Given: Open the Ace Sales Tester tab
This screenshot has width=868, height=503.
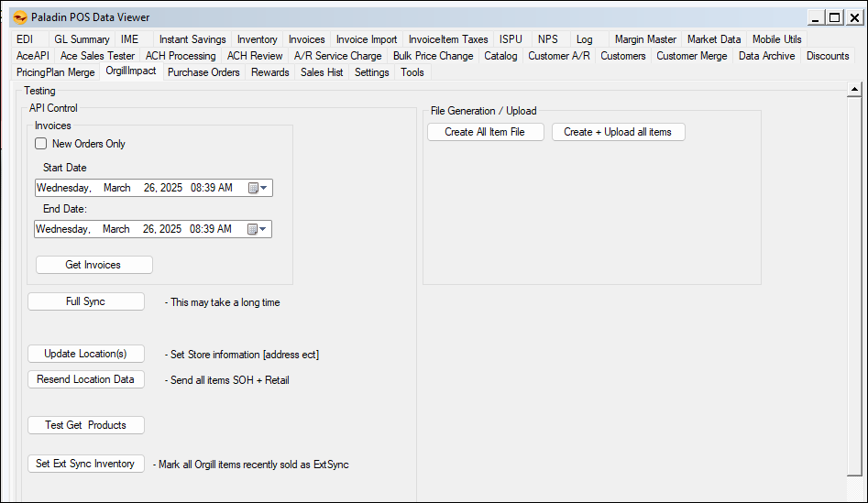Looking at the screenshot, I should [x=97, y=56].
